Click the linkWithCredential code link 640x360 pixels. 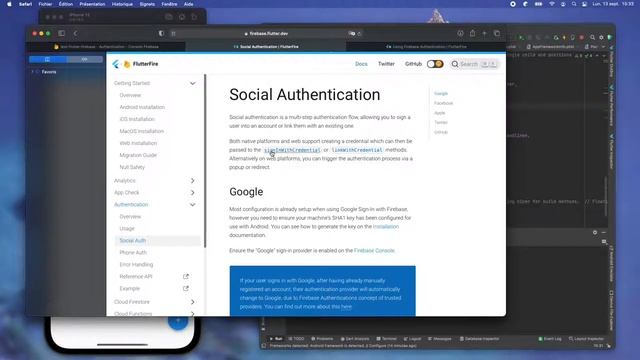(x=357, y=150)
